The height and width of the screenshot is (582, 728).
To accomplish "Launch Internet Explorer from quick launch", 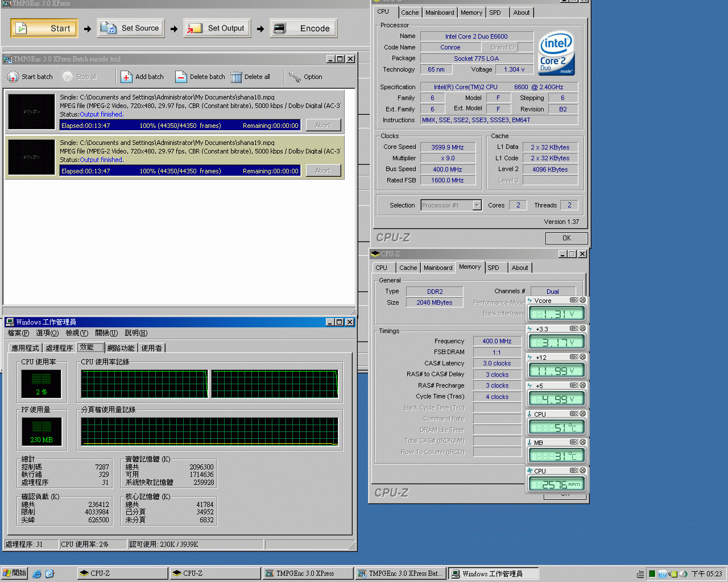I will 37,573.
